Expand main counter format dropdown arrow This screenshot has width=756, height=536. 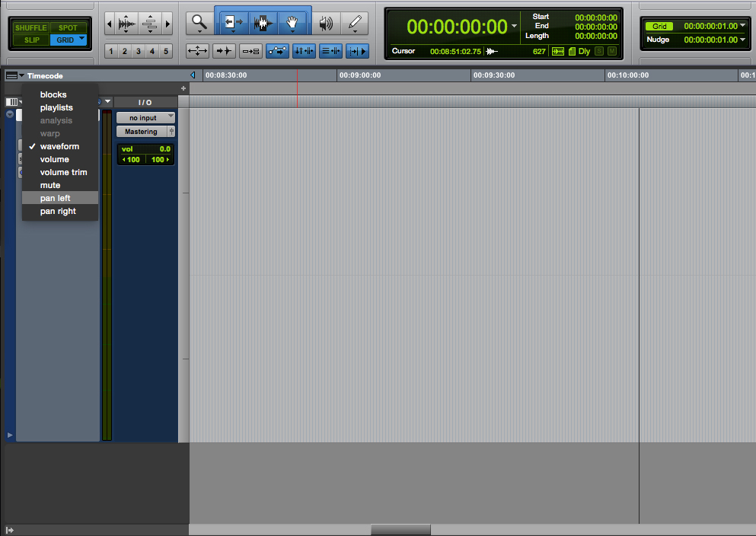515,27
